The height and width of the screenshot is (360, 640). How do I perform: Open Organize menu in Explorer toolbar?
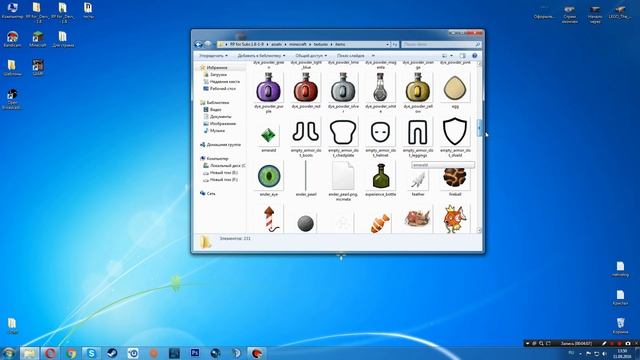213,56
